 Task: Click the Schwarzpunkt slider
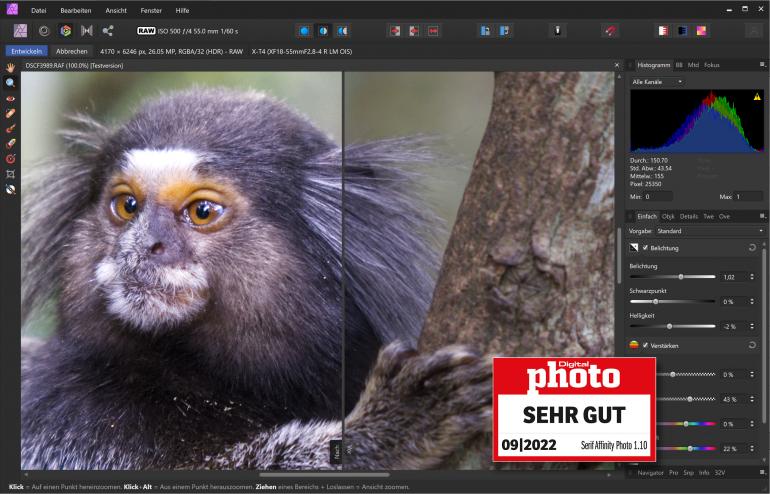click(672, 302)
